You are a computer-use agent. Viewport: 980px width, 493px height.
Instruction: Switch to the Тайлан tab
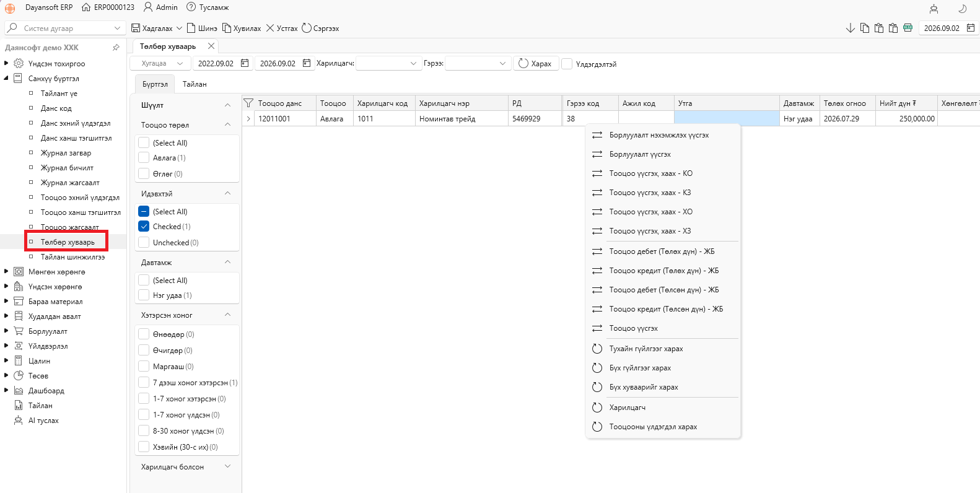[195, 84]
